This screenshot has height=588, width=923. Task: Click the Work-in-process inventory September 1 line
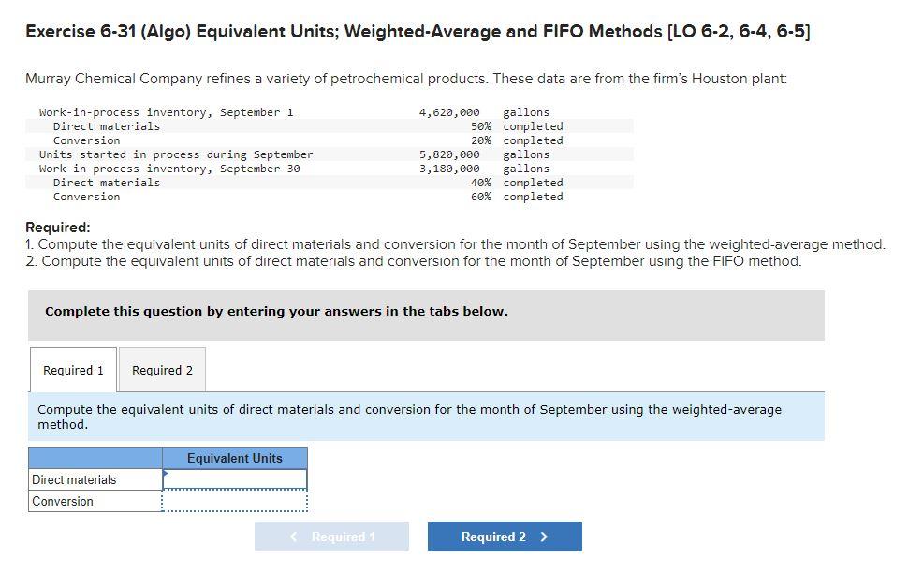(164, 111)
